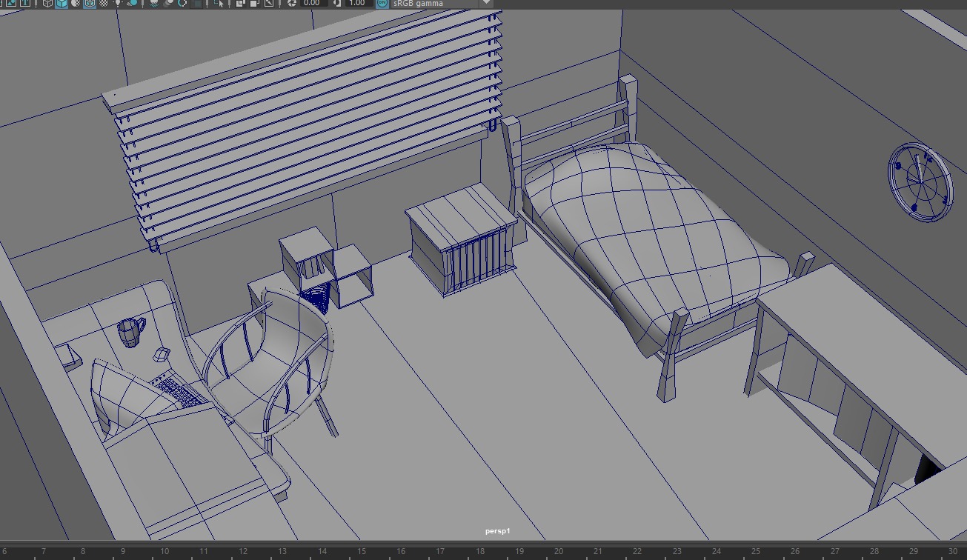
Task: Toggle textured checker display icon
Action: coord(104,3)
